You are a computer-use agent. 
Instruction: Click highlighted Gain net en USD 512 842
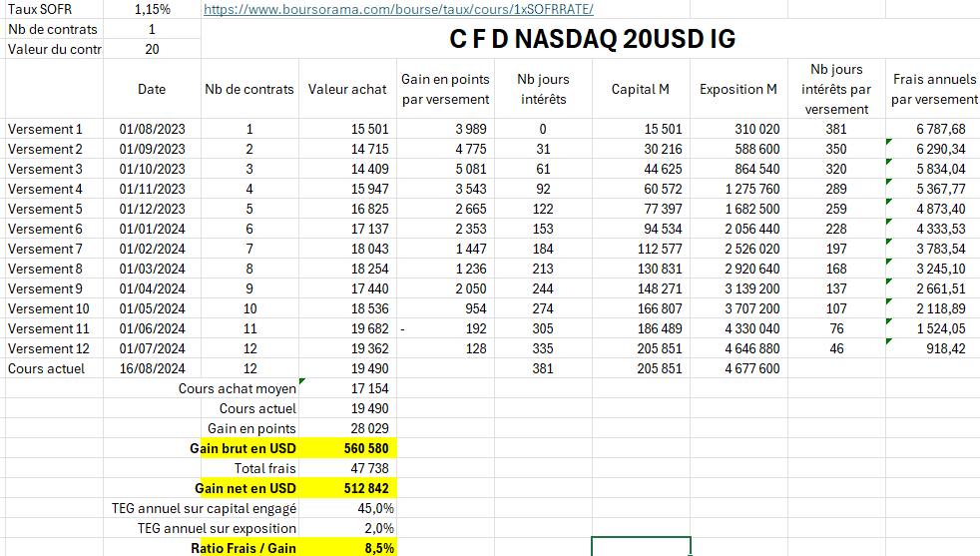pyautogui.click(x=347, y=488)
